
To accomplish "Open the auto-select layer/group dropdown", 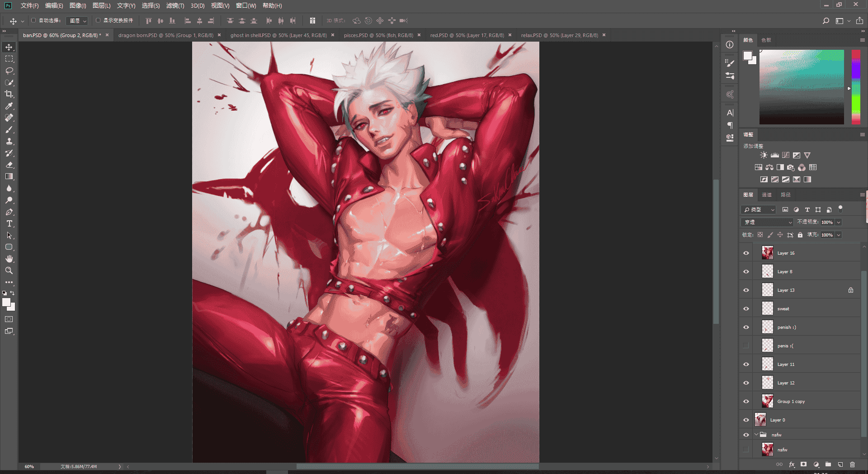I will tap(77, 21).
